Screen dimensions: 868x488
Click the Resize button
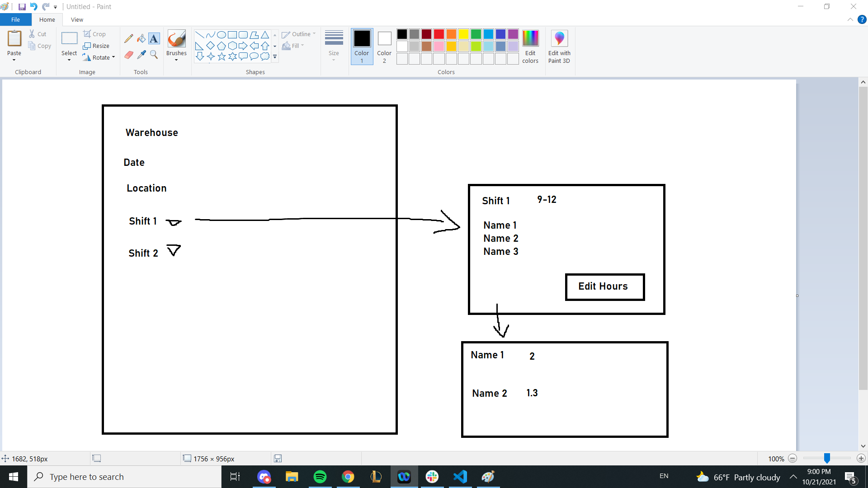(x=96, y=46)
